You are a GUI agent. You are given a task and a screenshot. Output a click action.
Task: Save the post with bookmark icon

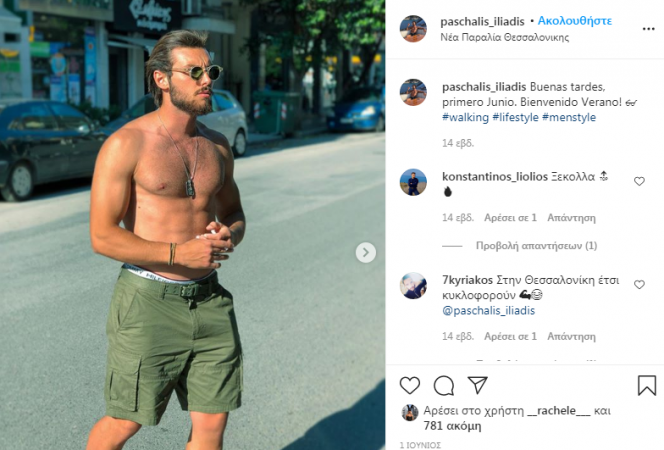point(647,385)
